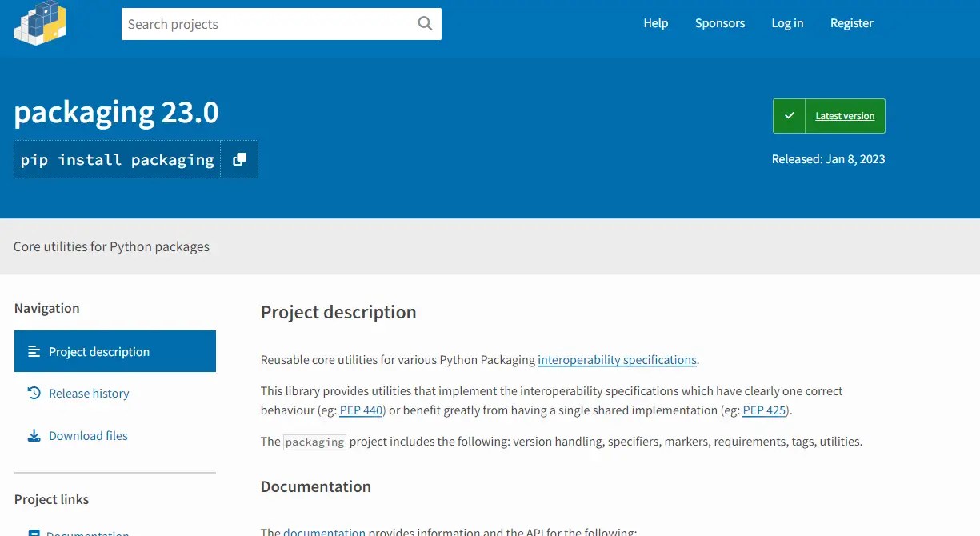Screen dimensions: 980x536
Task: Open the Log in page
Action: click(787, 23)
